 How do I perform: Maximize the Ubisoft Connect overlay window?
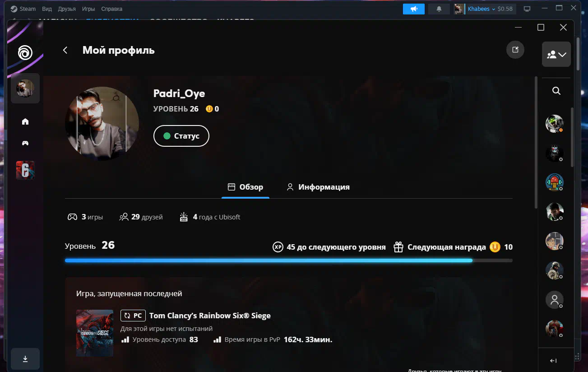click(x=541, y=28)
